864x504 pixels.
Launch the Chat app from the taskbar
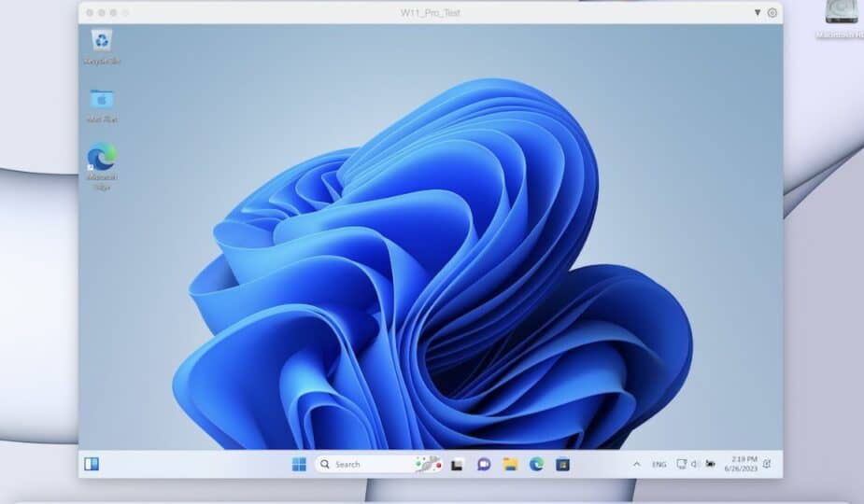pos(484,465)
